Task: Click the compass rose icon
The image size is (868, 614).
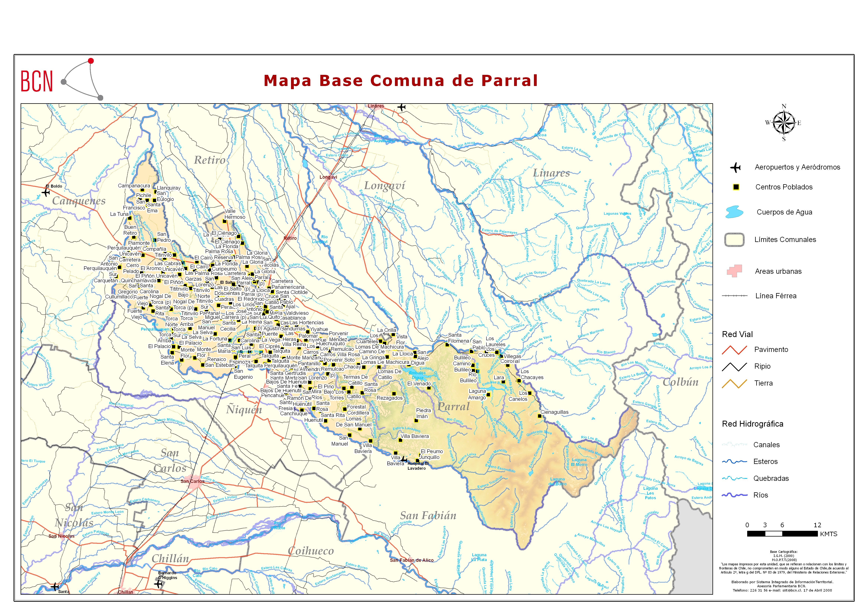Action: pyautogui.click(x=784, y=123)
